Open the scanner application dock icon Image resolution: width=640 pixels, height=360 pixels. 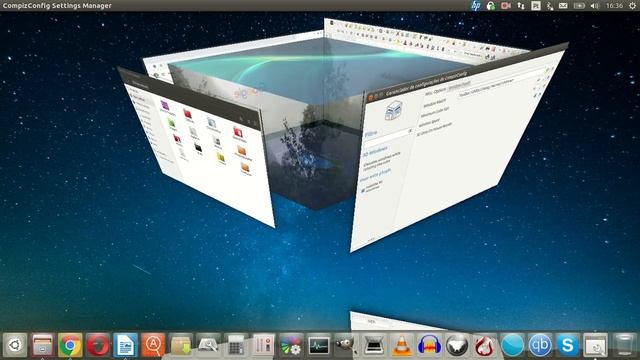374,345
